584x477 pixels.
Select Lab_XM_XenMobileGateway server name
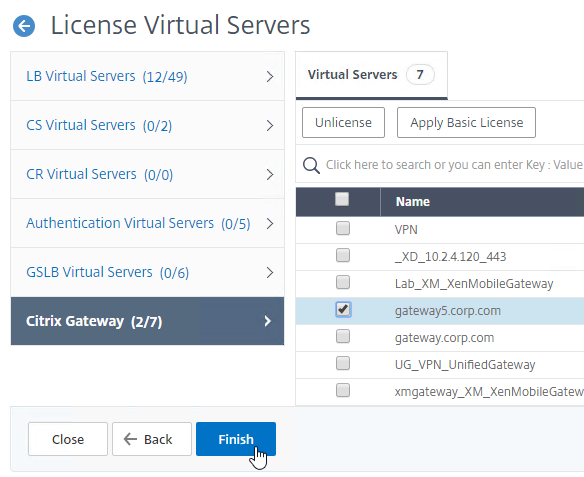tap(474, 284)
